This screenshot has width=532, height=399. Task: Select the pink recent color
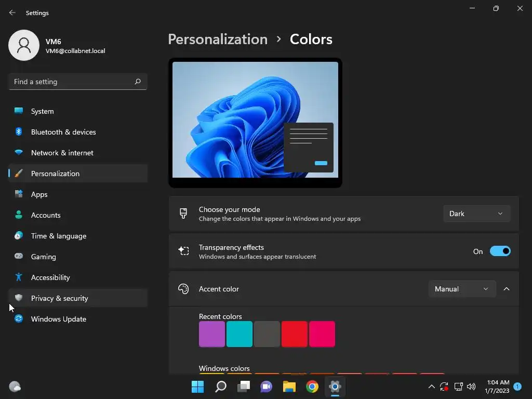322,334
